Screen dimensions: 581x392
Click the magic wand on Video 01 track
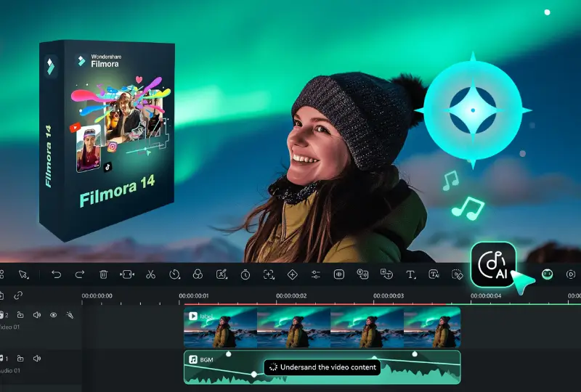[70, 315]
